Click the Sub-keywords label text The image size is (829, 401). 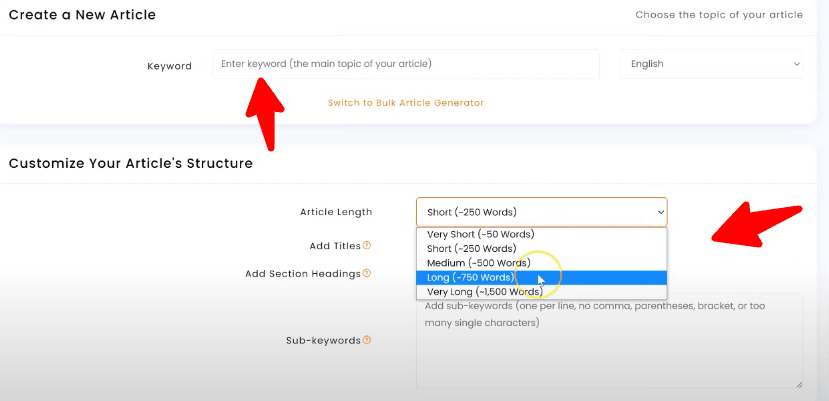click(x=323, y=340)
